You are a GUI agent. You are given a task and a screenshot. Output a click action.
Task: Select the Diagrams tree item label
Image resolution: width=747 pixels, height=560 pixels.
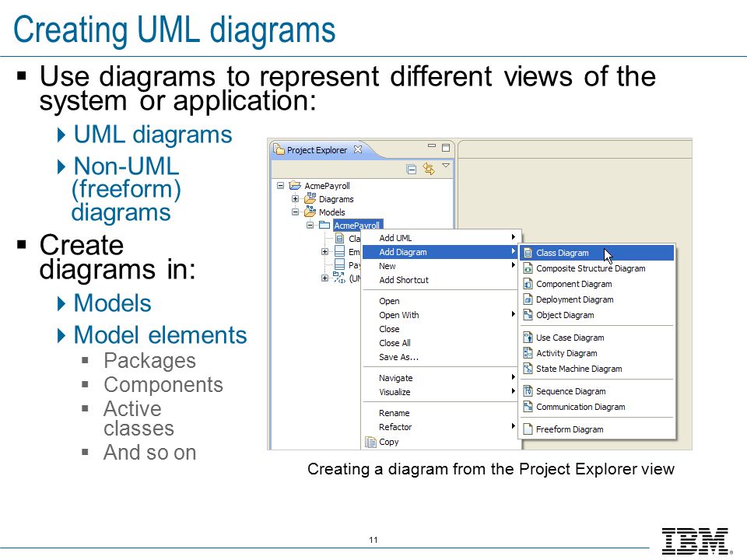pyautogui.click(x=336, y=199)
